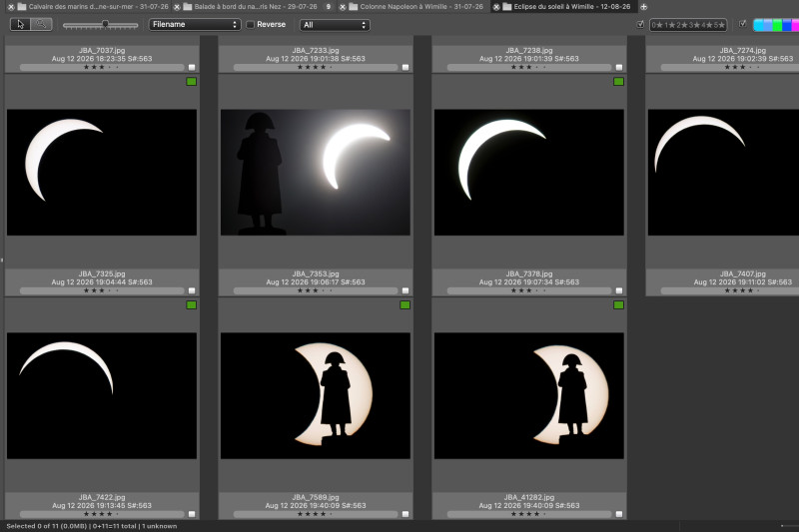The height and width of the screenshot is (532, 799).
Task: Toggle the star rating filter checkbox
Action: point(640,24)
